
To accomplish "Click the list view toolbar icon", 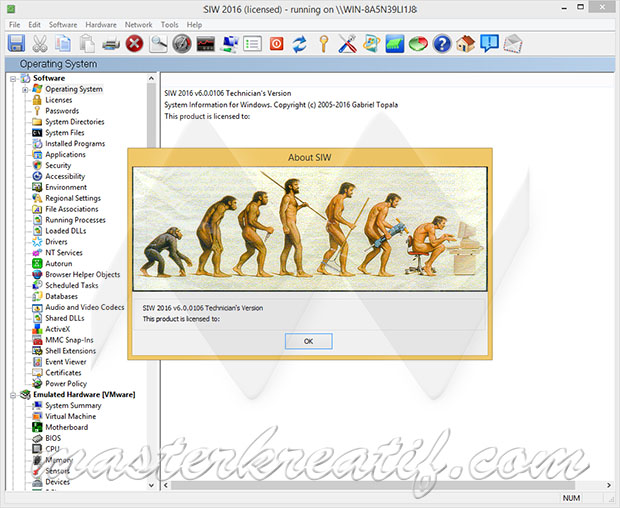I will click(253, 43).
